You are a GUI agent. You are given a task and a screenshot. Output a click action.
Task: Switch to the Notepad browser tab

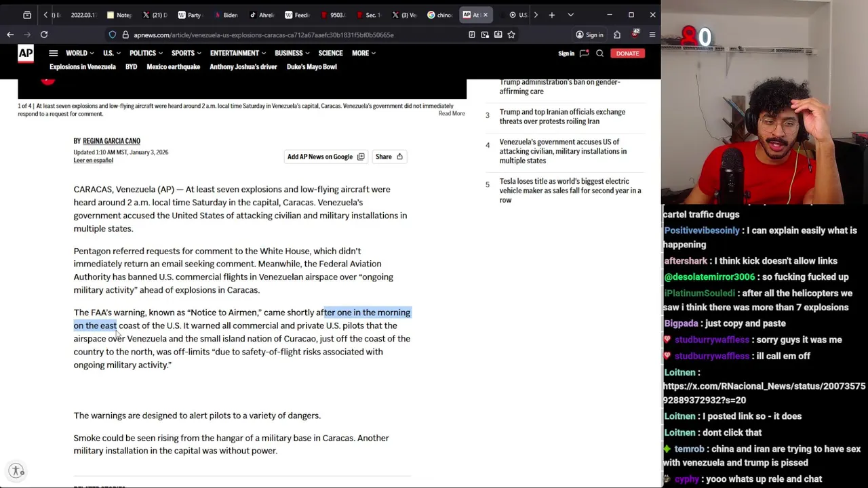pyautogui.click(x=119, y=15)
